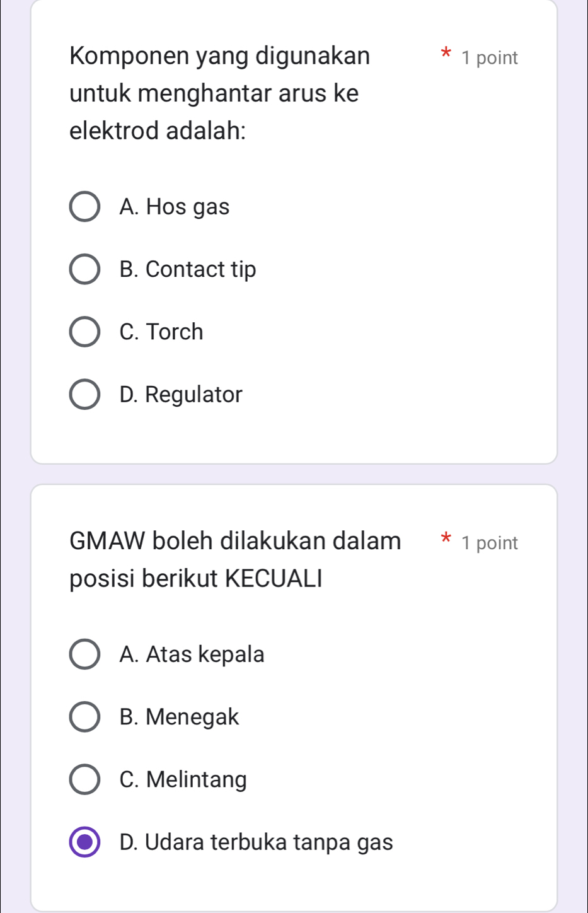The width and height of the screenshot is (588, 913).
Task: Click 'D. Udara terbuka tanpa gas' label text
Action: tap(256, 842)
